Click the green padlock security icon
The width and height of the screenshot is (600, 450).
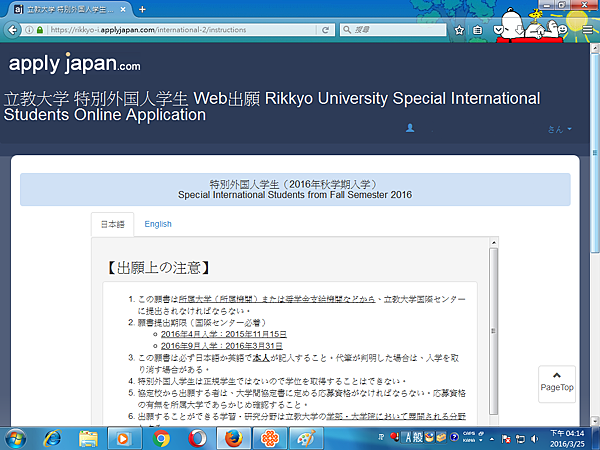tap(40, 30)
